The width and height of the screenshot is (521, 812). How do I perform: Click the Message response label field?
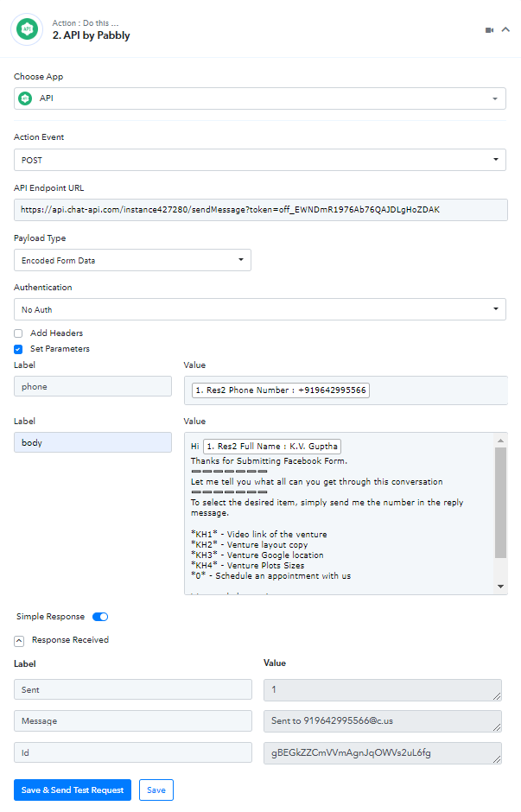click(132, 720)
